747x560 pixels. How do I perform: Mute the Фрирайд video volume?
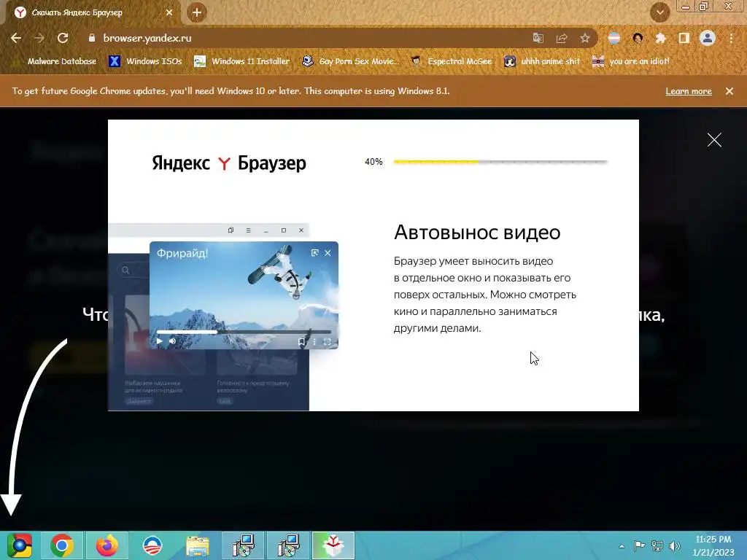tap(172, 341)
